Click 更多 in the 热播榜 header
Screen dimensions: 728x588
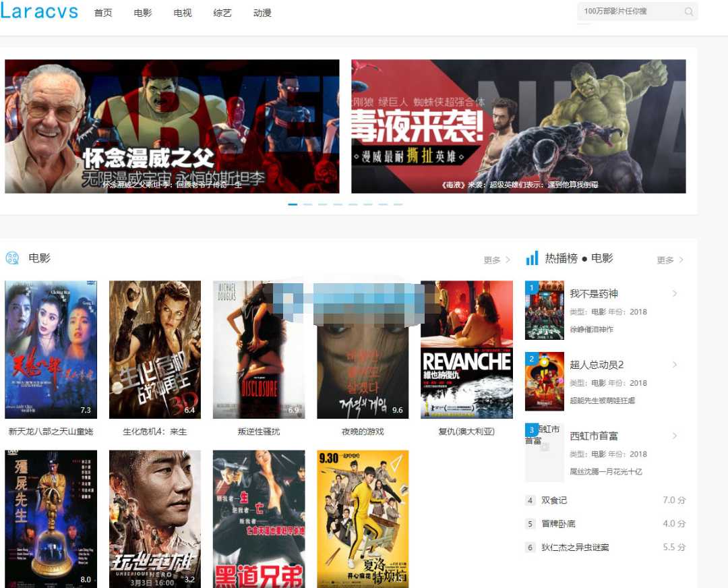[665, 260]
